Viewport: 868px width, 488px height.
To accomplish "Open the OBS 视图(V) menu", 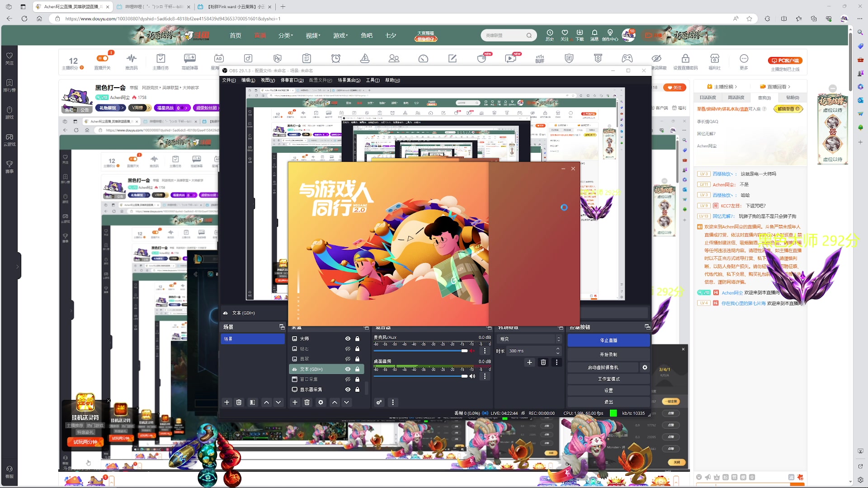I will click(268, 80).
